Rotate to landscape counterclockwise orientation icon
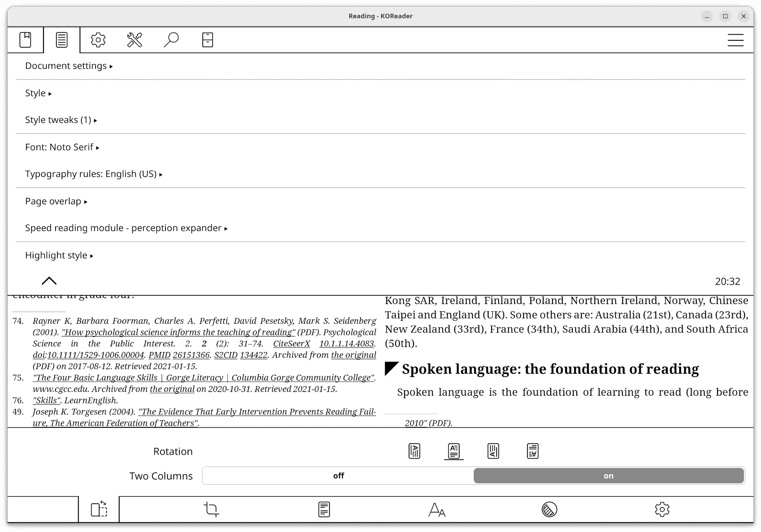The image size is (761, 532). click(414, 451)
